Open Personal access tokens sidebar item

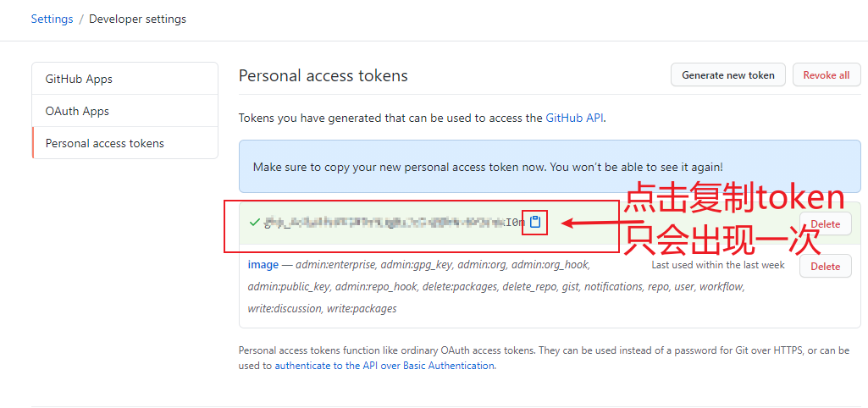tap(125, 143)
